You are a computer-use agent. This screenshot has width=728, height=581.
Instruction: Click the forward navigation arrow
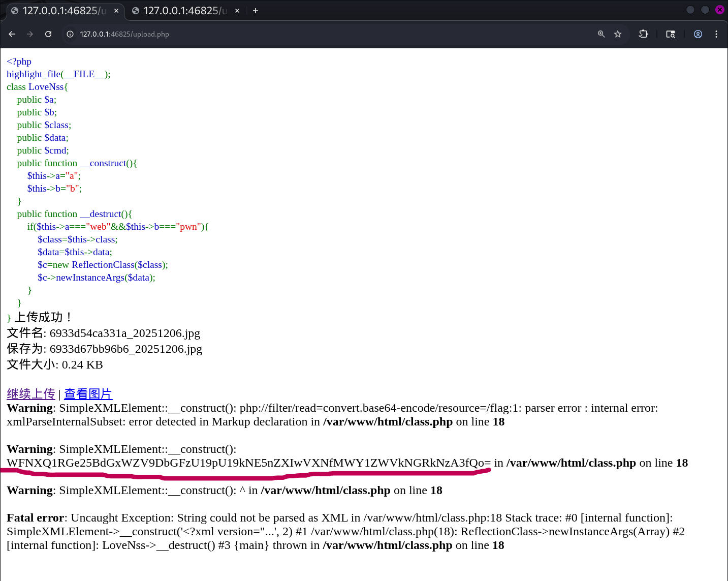point(30,34)
